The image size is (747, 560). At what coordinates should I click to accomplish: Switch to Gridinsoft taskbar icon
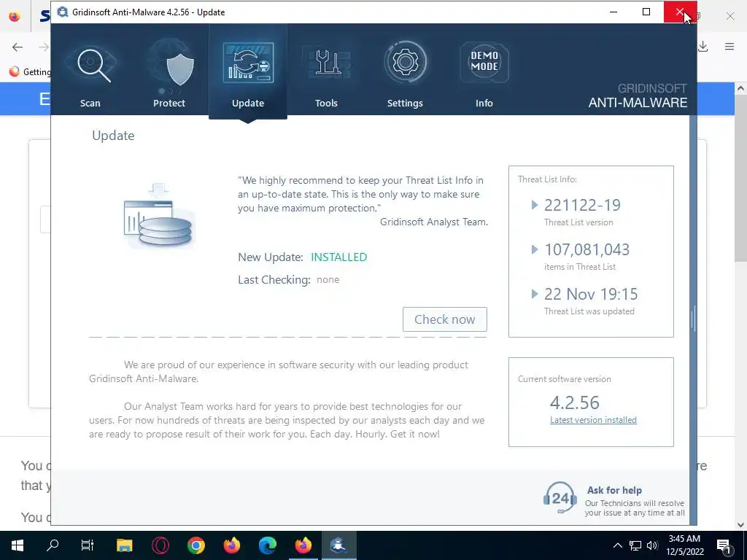coord(338,545)
